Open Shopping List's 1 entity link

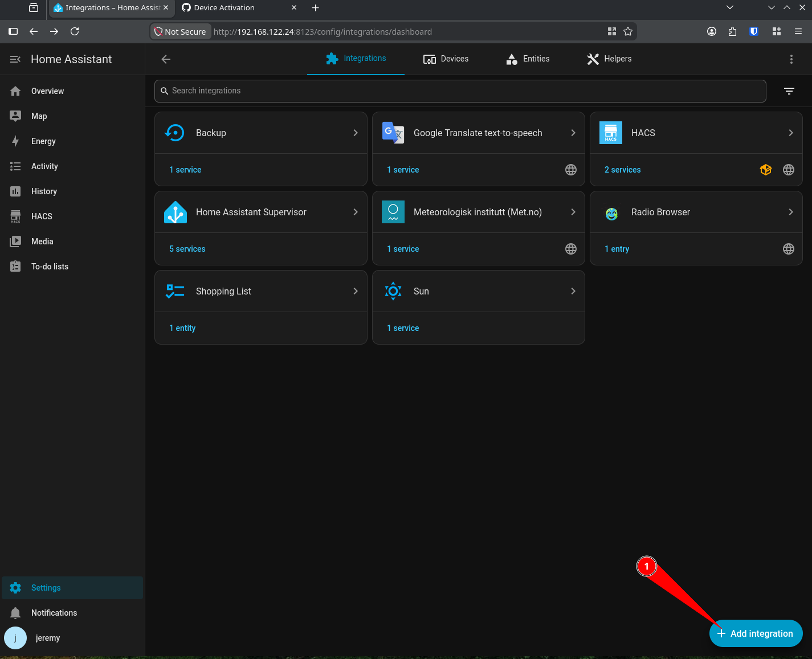point(182,328)
